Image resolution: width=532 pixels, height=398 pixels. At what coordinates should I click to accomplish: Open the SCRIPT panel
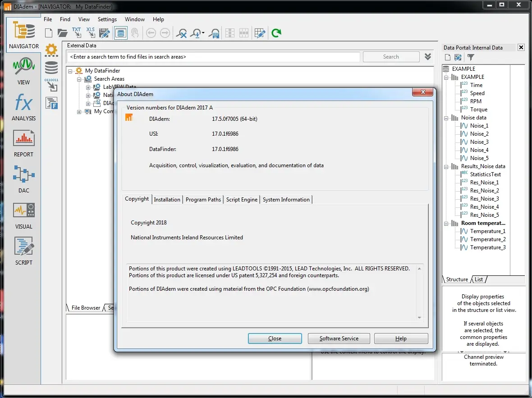tap(24, 251)
